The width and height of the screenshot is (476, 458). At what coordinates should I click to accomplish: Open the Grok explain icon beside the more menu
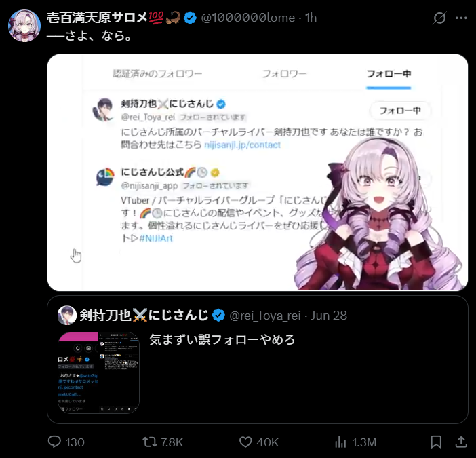439,18
